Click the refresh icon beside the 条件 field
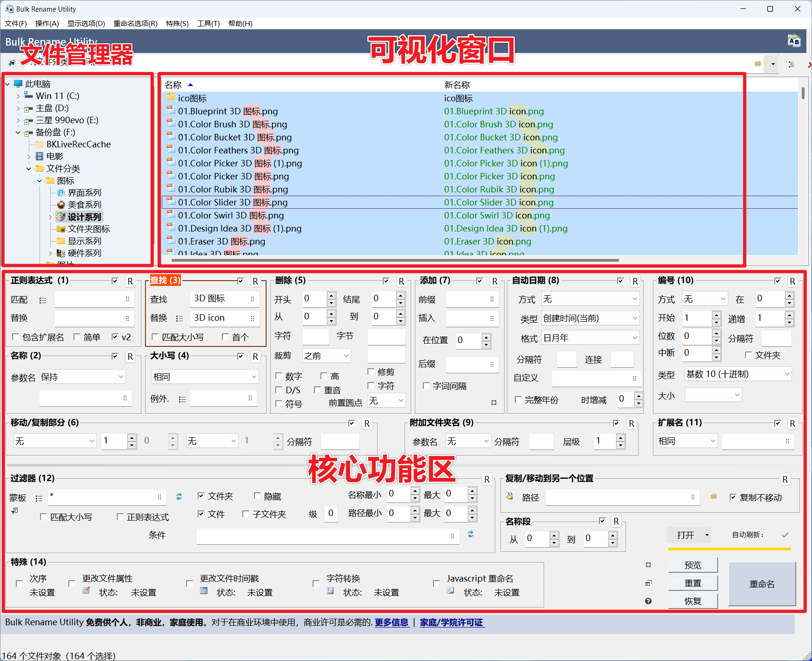Viewport: 812px width, 661px height. click(471, 534)
